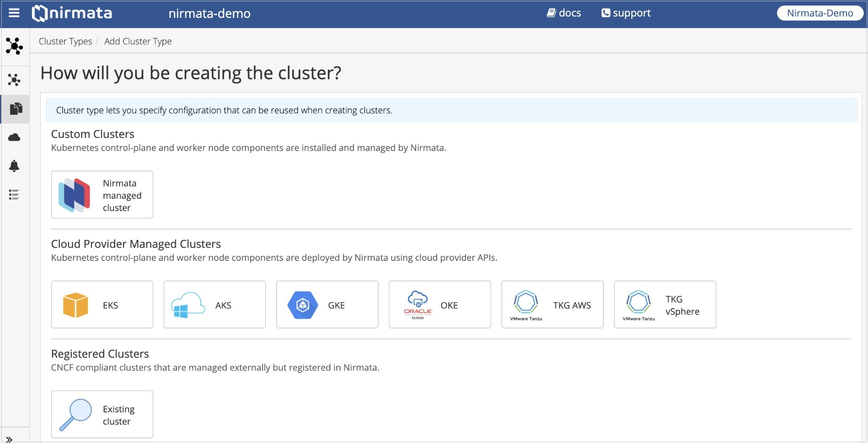The image size is (868, 443).
Task: Choose the AKS cluster type
Action: (214, 305)
